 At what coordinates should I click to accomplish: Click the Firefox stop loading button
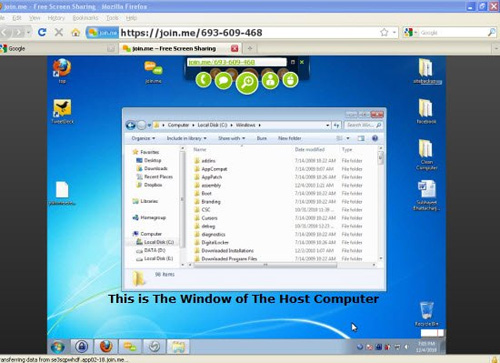59,32
